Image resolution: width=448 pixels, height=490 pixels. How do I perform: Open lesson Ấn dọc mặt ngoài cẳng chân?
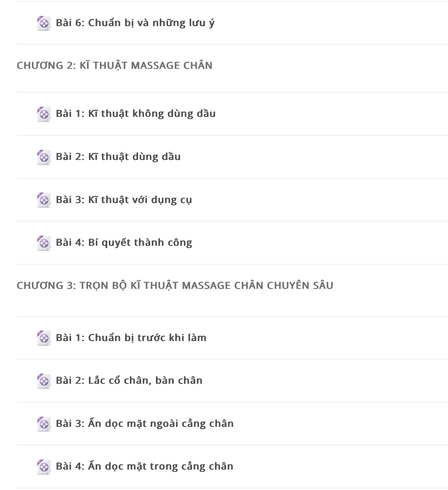tap(161, 423)
